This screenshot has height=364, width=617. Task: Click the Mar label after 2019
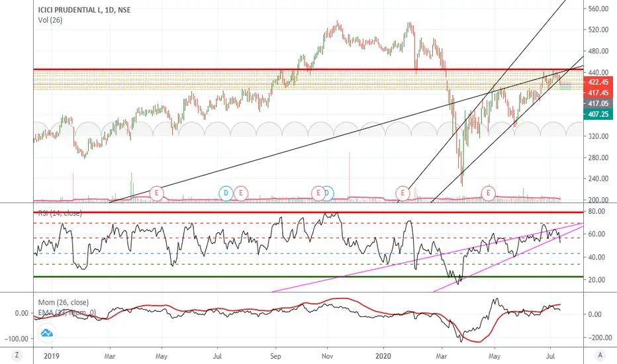pyautogui.click(x=110, y=356)
